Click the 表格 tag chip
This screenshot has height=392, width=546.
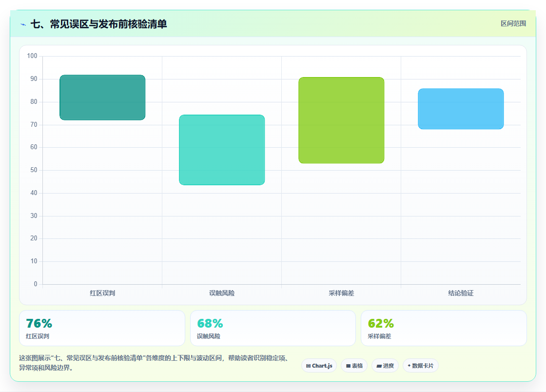tap(354, 366)
